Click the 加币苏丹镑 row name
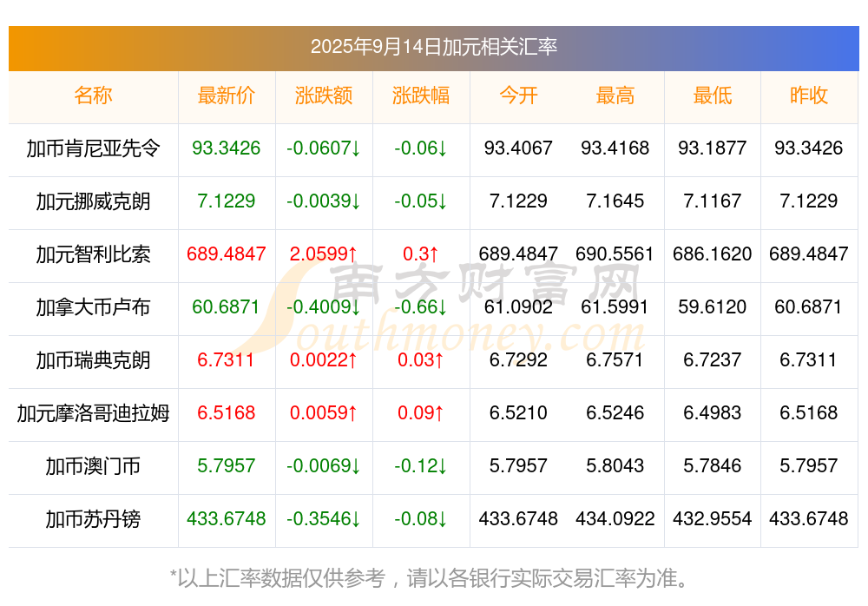Image resolution: width=868 pixels, height=606 pixels. tap(93, 519)
